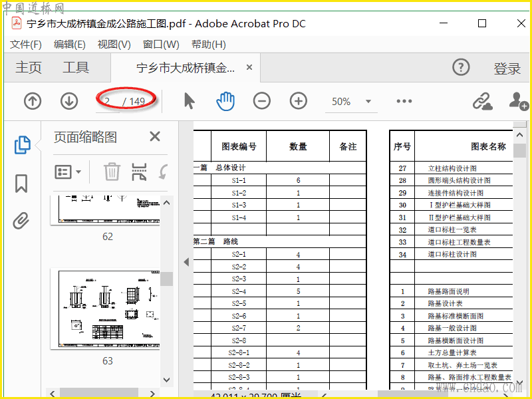532x399 pixels.
Task: Click document vertical scrollbar thumb
Action: (520, 151)
